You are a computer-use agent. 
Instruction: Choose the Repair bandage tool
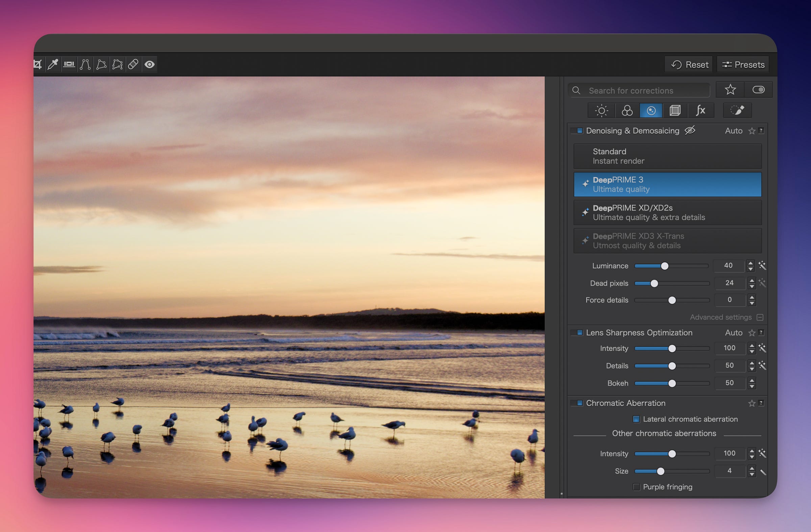pyautogui.click(x=133, y=65)
